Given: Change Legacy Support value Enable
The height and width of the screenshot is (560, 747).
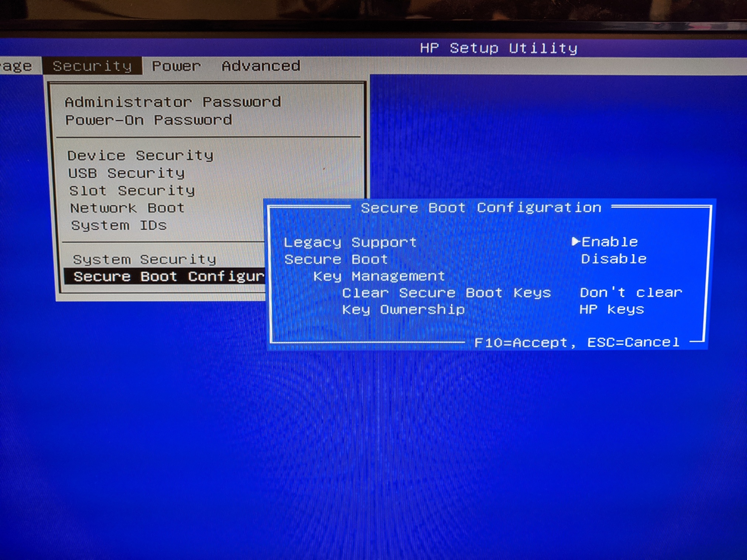Looking at the screenshot, I should 610,242.
